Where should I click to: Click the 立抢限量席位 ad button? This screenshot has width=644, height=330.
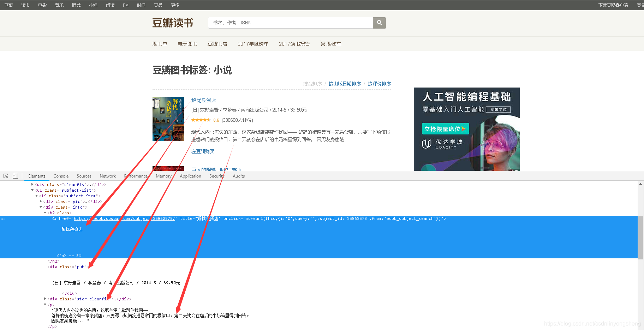pyautogui.click(x=445, y=129)
